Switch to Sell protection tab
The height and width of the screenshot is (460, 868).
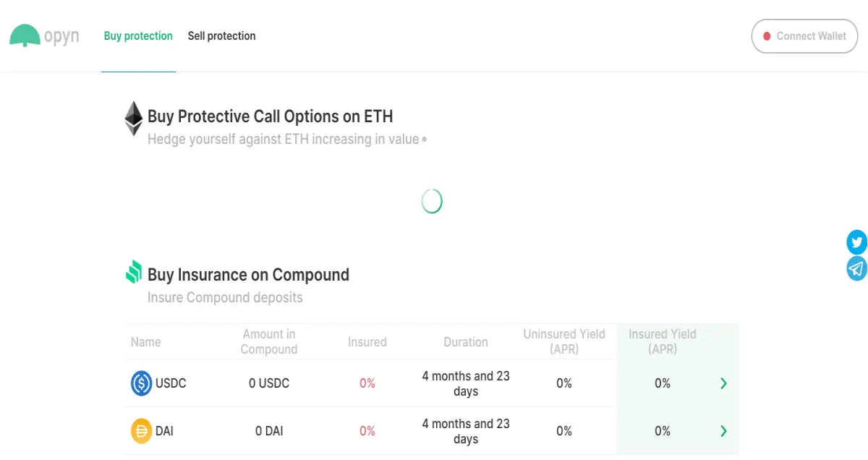[x=221, y=36]
